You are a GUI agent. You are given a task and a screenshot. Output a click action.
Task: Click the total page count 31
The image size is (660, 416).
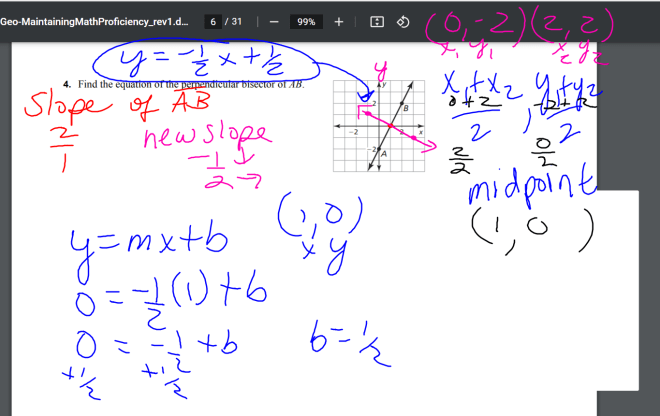(x=236, y=21)
